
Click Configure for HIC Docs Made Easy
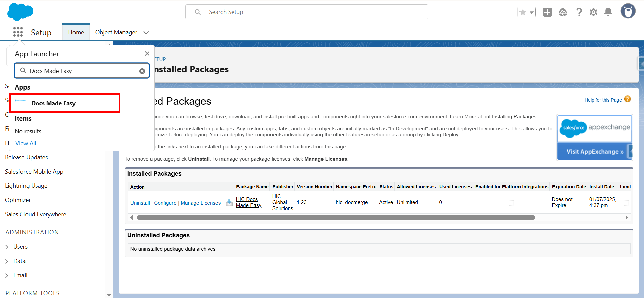(x=165, y=203)
